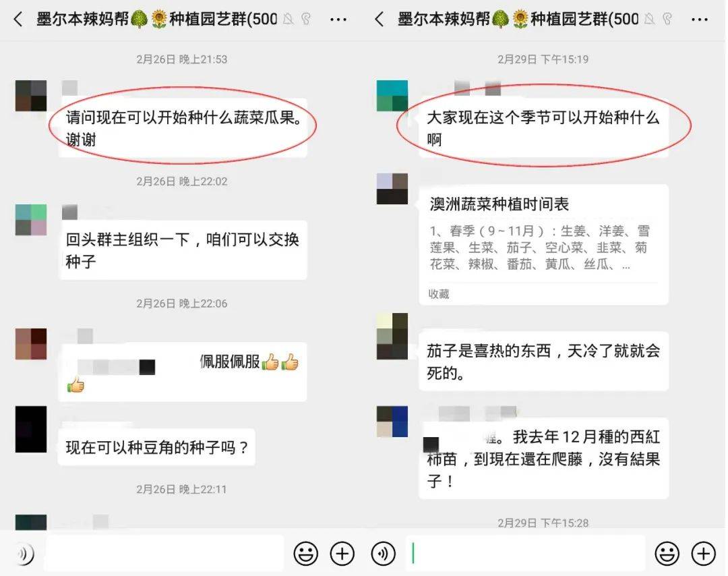Tap the message 茄子是喜热的东西
Viewport: 728px width, 576px height.
(544, 361)
